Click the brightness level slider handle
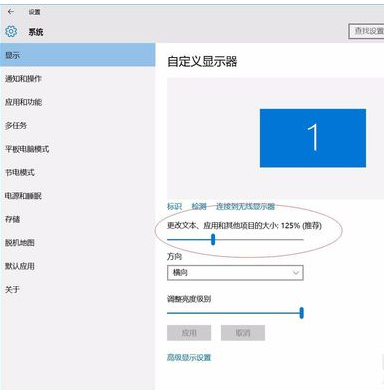This screenshot has height=390, width=384. tap(301, 313)
